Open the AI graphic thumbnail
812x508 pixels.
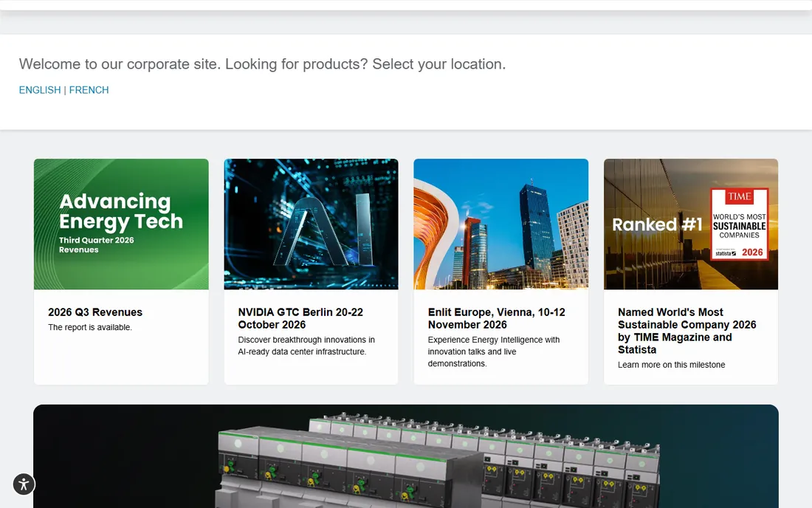point(312,224)
